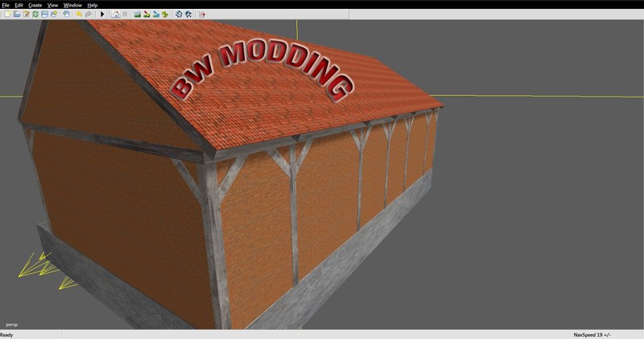Open the Create menu
Screen dimensions: 644x339
(35, 5)
